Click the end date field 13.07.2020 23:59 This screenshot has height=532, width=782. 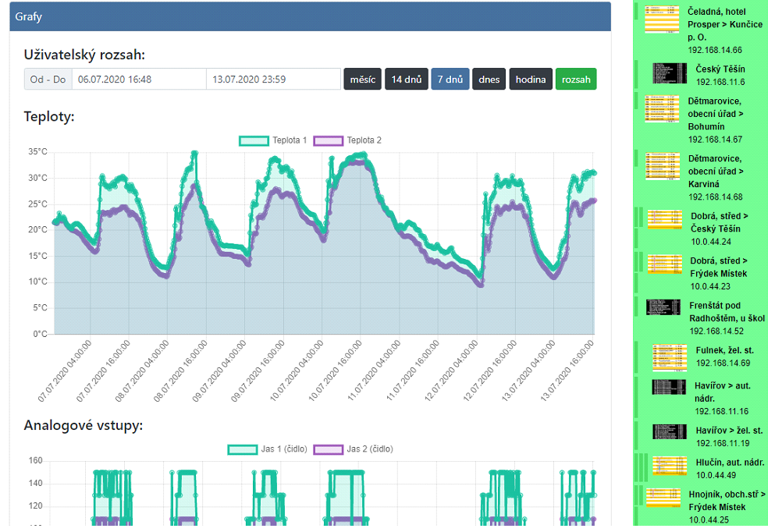273,80
